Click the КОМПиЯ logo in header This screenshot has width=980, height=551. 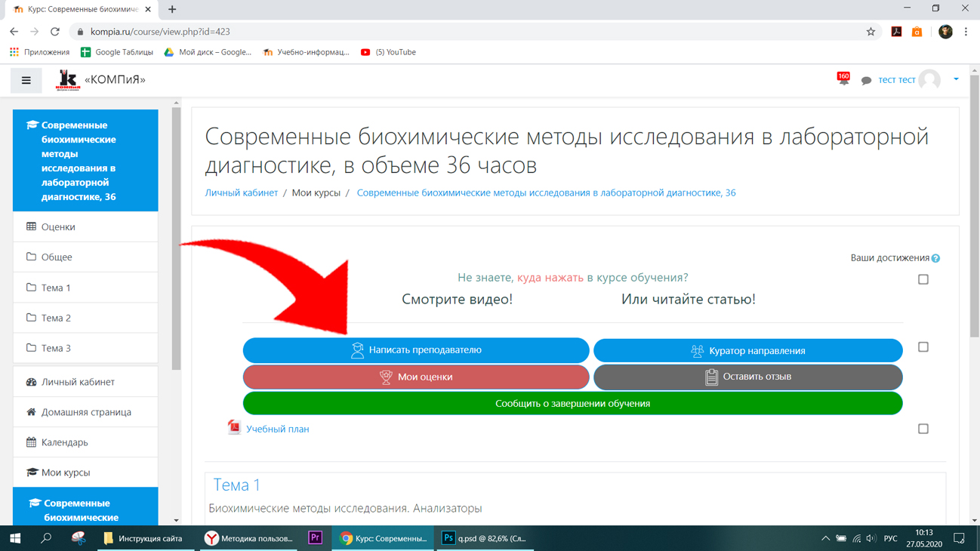pyautogui.click(x=68, y=80)
